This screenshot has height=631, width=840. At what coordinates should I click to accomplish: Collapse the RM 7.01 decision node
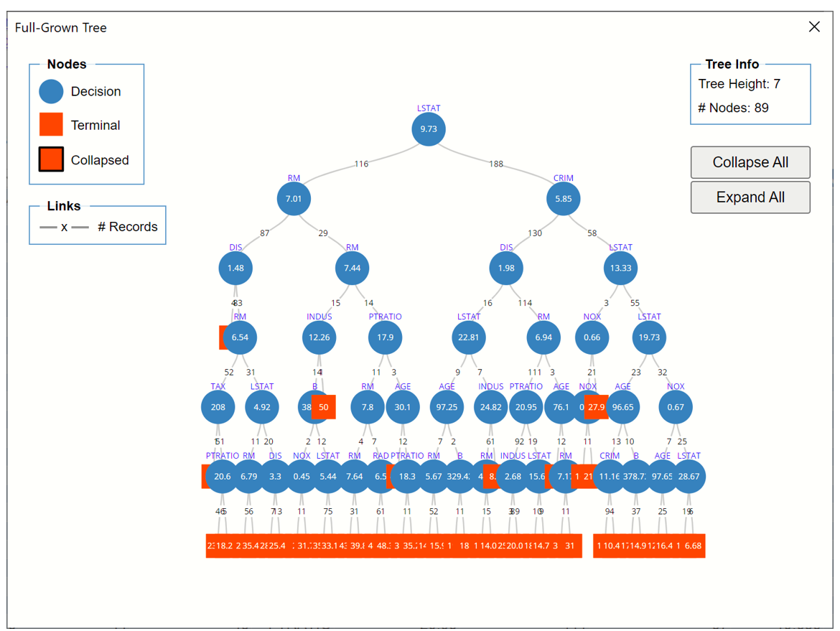(x=294, y=199)
